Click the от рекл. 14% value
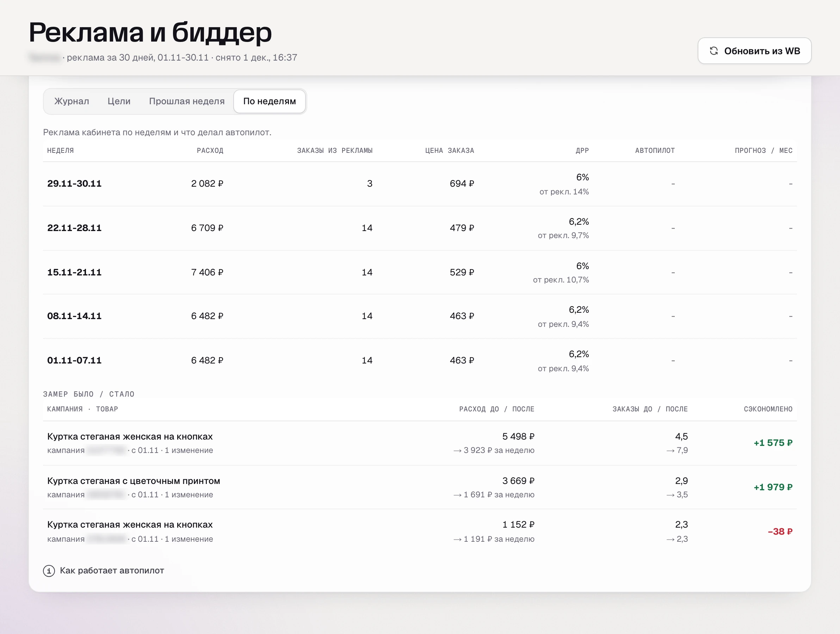 click(x=564, y=192)
